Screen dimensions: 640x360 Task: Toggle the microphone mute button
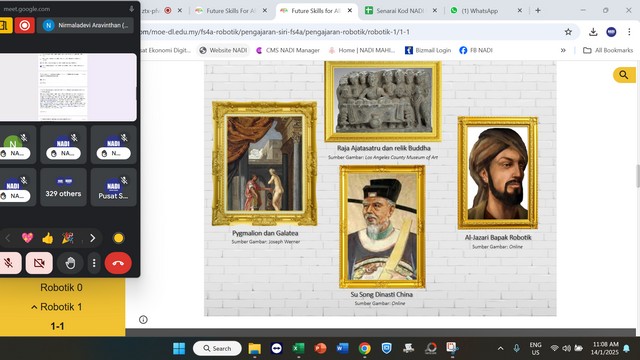pyautogui.click(x=9, y=263)
